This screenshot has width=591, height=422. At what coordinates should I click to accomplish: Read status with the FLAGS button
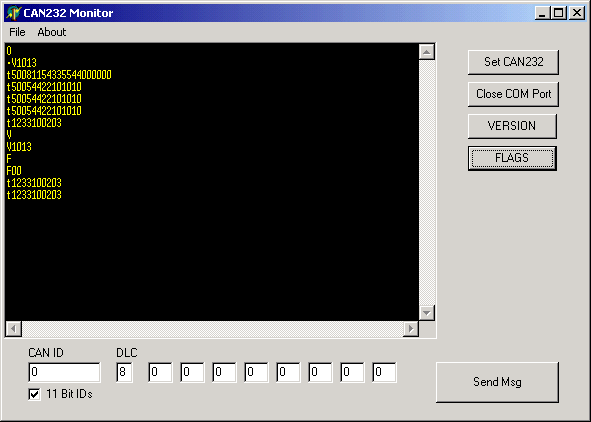[x=512, y=158]
